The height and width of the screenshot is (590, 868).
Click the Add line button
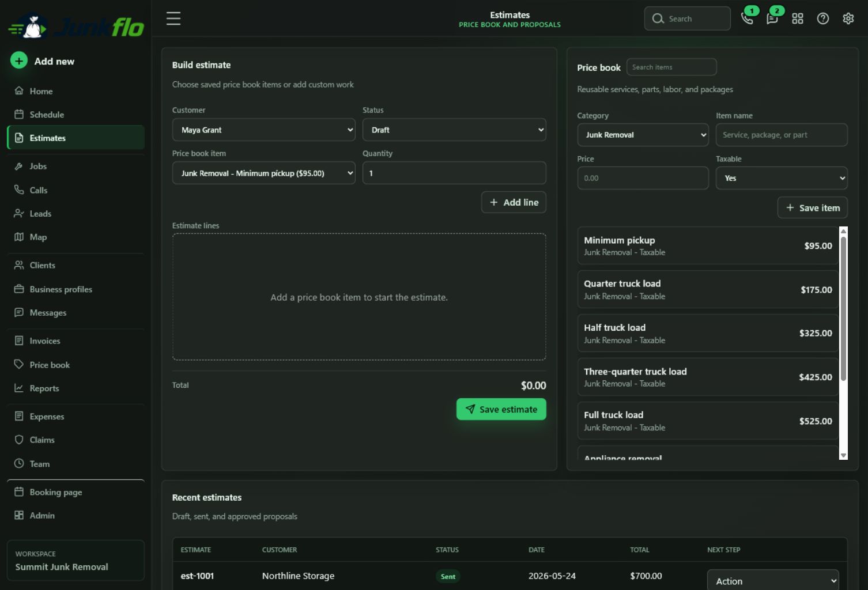514,202
